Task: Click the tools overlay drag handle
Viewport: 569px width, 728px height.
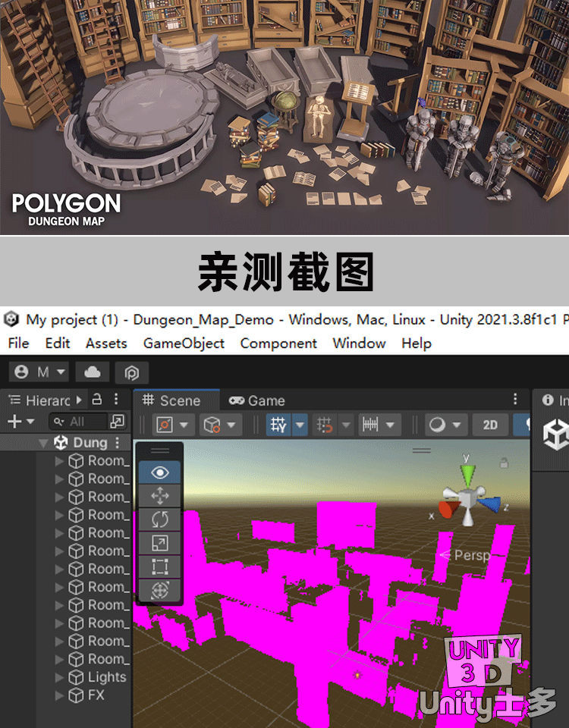Action: click(160, 450)
